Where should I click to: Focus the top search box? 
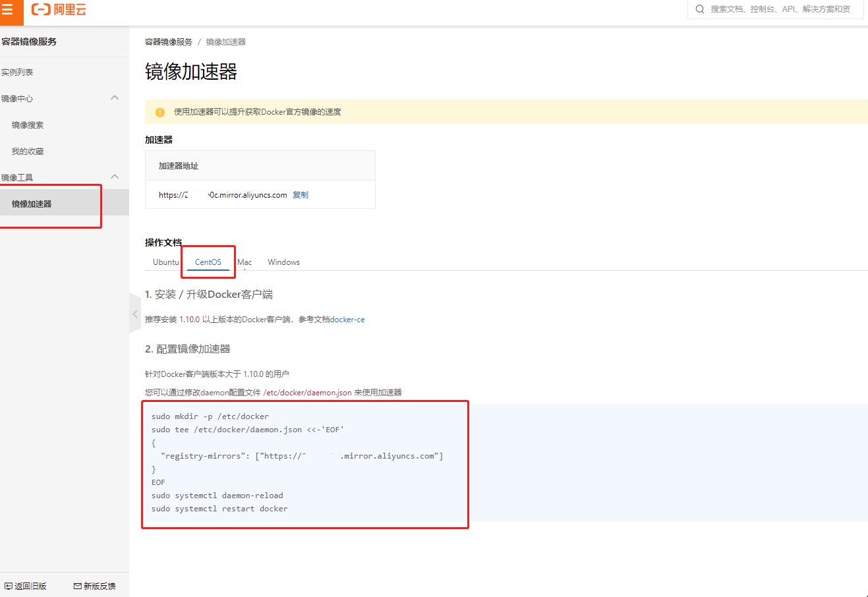point(776,9)
